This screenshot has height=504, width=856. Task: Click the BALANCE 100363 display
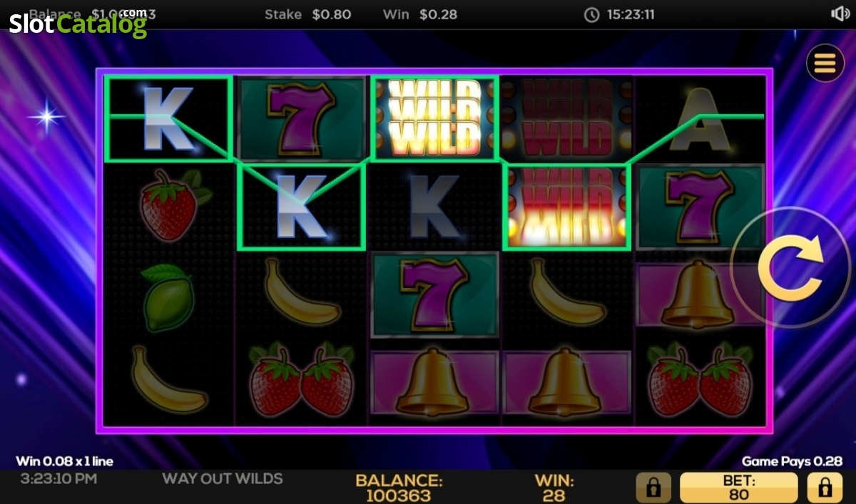(399, 488)
